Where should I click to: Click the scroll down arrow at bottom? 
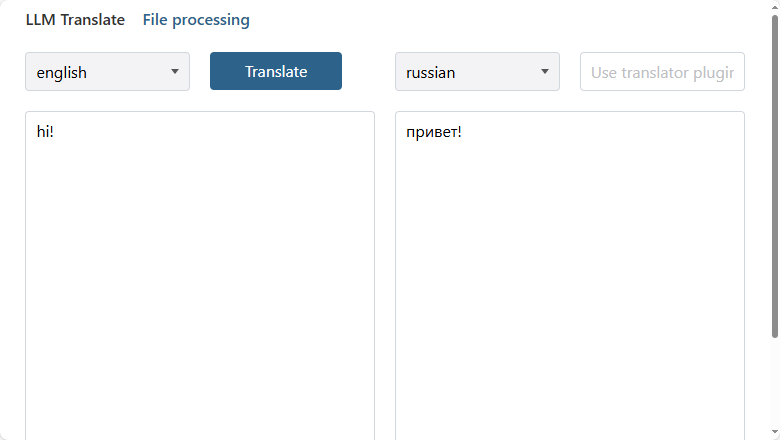(774, 432)
